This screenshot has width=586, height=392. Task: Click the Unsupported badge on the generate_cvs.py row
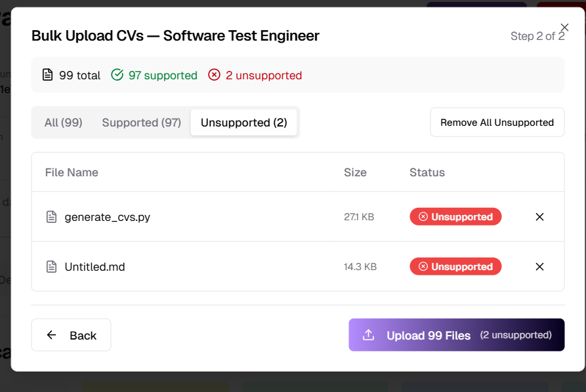(455, 217)
